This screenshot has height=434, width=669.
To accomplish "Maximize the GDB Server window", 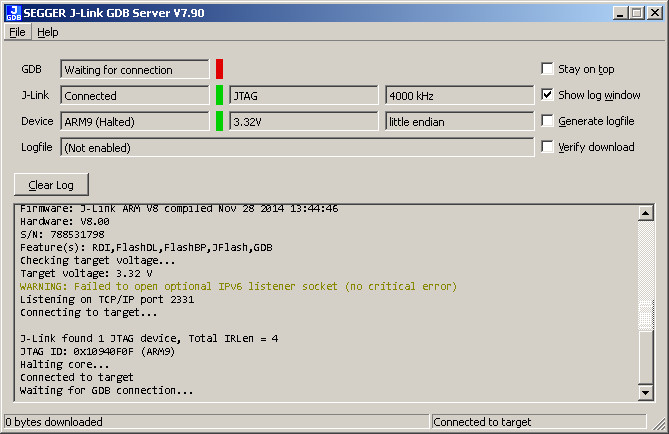I will [637, 13].
